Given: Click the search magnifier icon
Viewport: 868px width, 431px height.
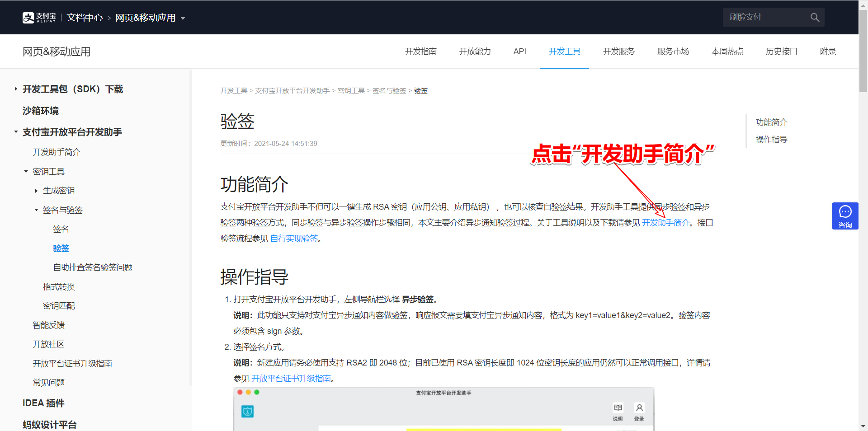Looking at the screenshot, I should coord(815,17).
